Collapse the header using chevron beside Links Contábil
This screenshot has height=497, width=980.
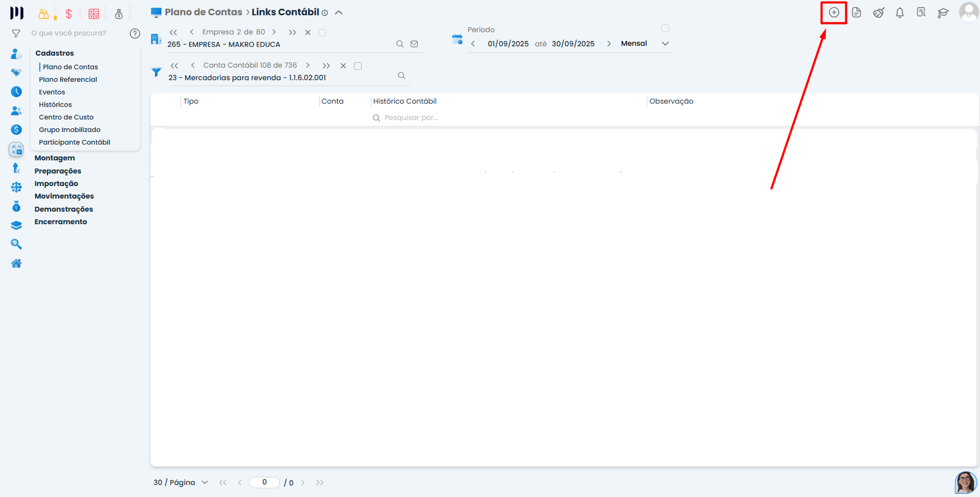(x=339, y=13)
